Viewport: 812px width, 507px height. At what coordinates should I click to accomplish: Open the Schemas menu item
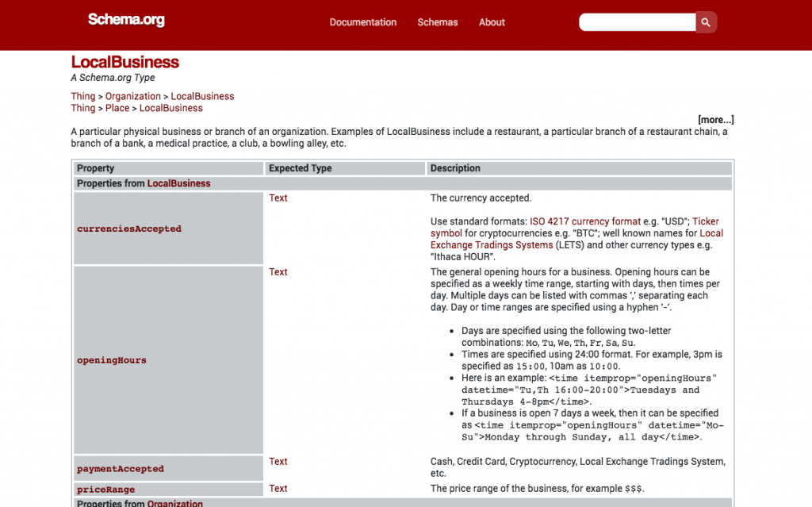coord(438,22)
